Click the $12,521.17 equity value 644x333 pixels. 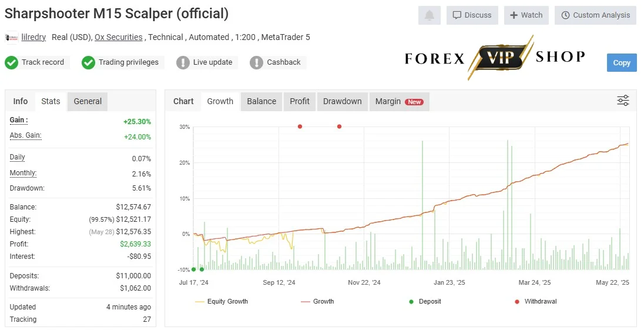click(133, 219)
